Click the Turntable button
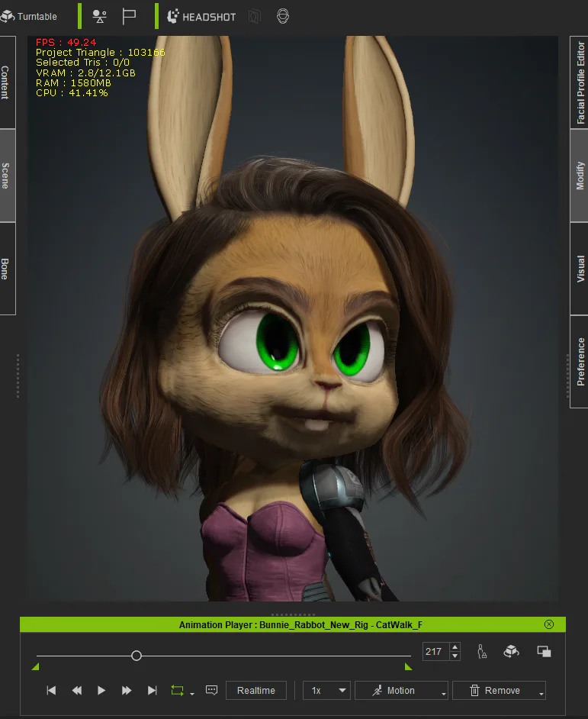588x719 pixels. tap(29, 17)
